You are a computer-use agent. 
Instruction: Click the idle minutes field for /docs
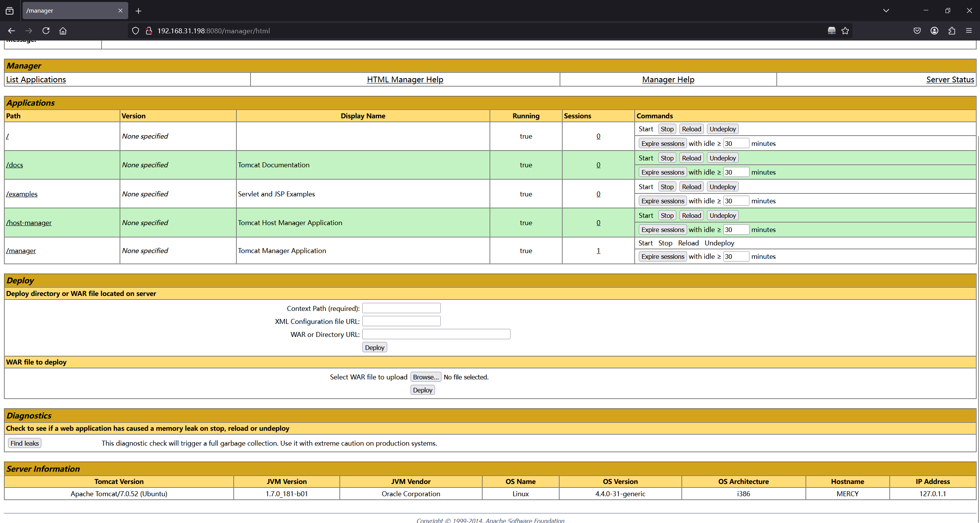click(736, 172)
